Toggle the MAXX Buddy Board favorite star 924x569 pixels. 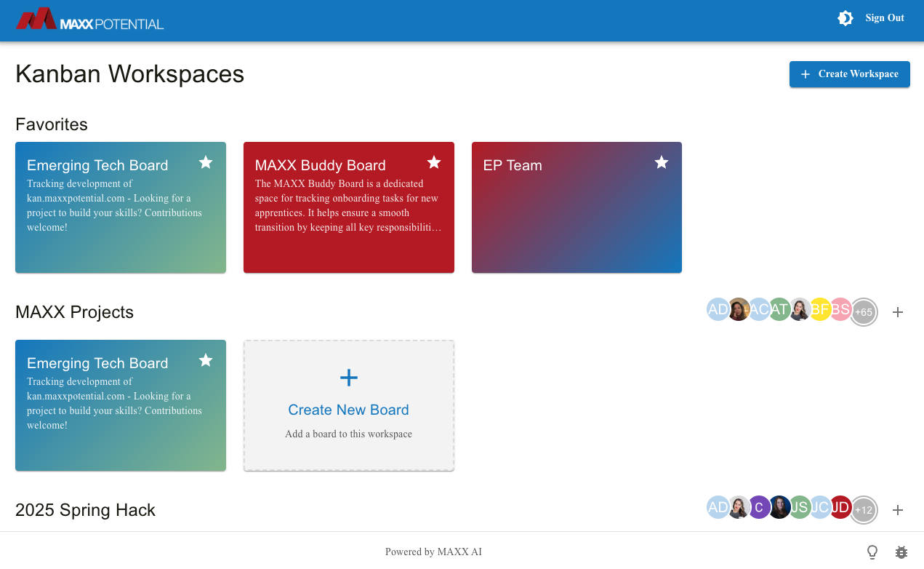[434, 162]
